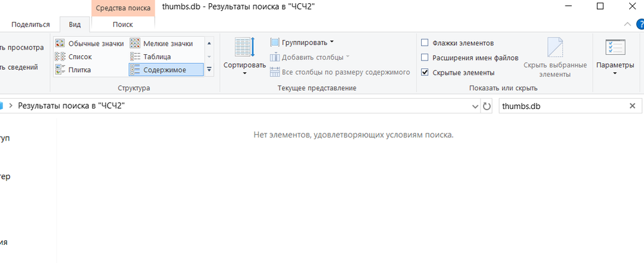Open address bar history dropdown
The height and width of the screenshot is (263, 644).
point(475,106)
